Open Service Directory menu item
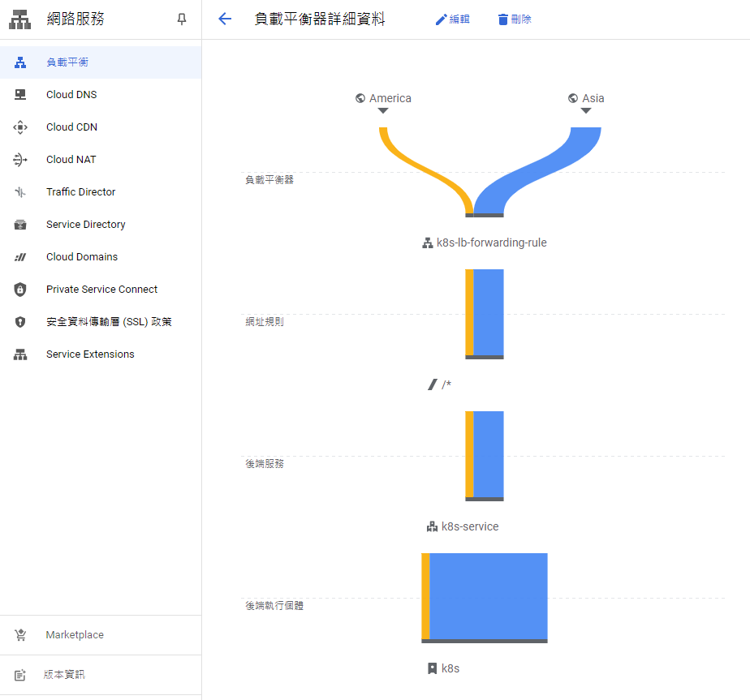 coord(85,225)
